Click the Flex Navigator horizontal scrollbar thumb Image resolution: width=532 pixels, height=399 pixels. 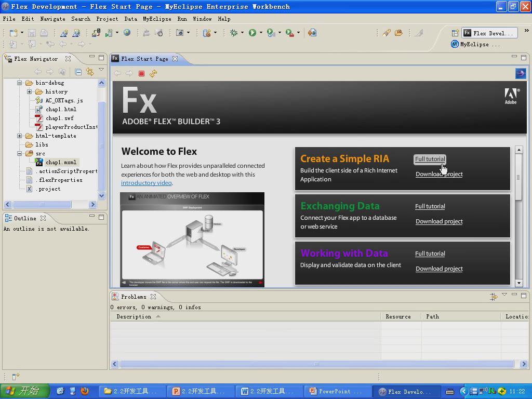pos(42,204)
